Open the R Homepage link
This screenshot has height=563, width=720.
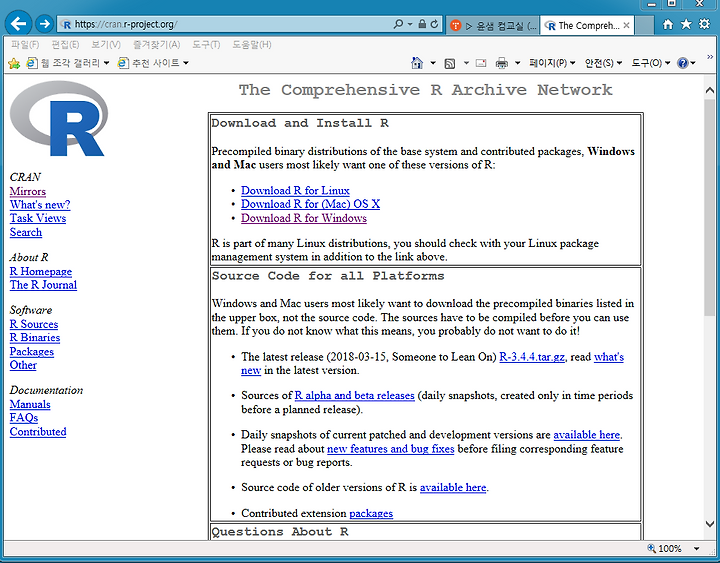tap(41, 271)
